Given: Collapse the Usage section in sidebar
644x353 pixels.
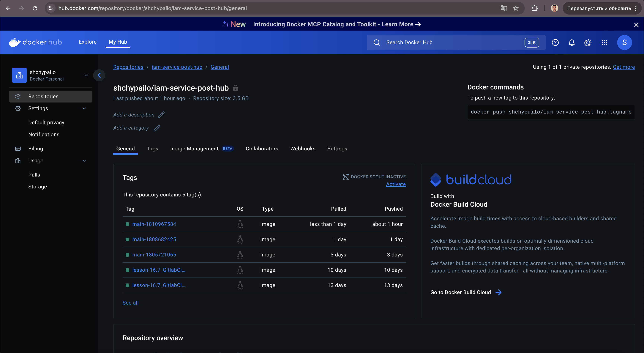Looking at the screenshot, I should click(84, 161).
